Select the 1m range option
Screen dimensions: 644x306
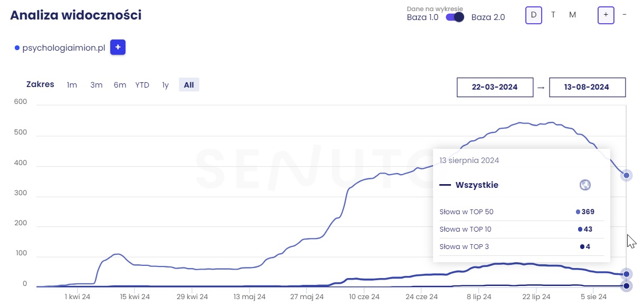[x=72, y=85]
